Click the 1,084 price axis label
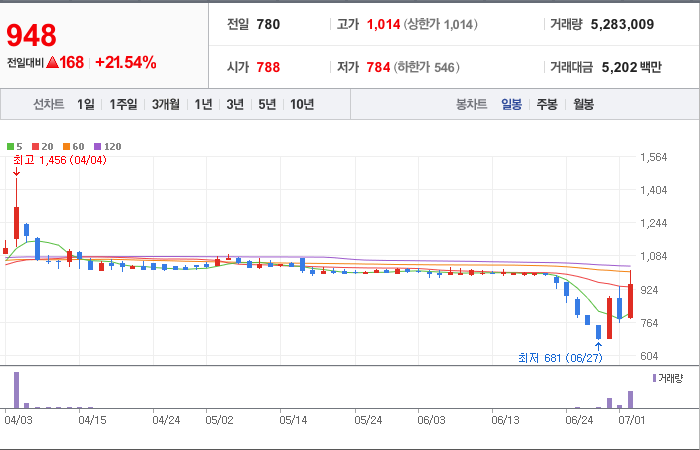 point(654,256)
